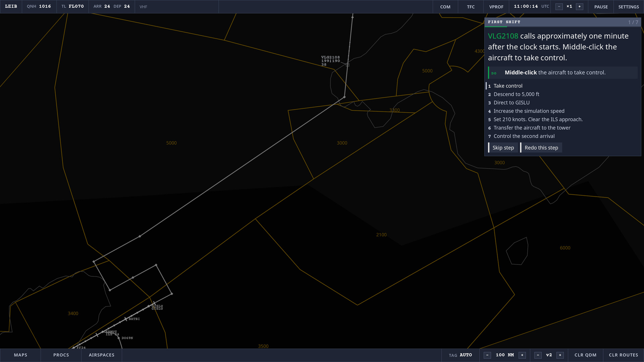Click the GISLU waypoint marker
644x362 pixels.
point(149,306)
